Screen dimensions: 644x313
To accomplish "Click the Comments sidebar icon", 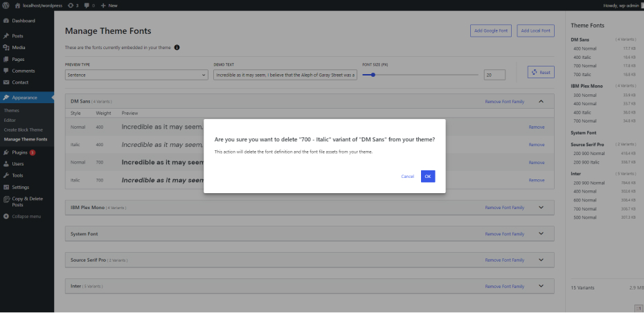I will [x=6, y=71].
